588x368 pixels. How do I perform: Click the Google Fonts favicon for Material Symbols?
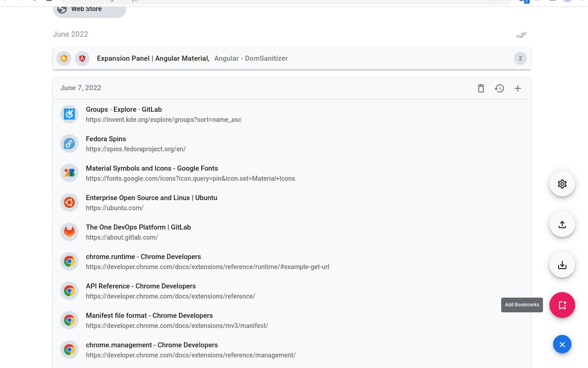point(69,173)
